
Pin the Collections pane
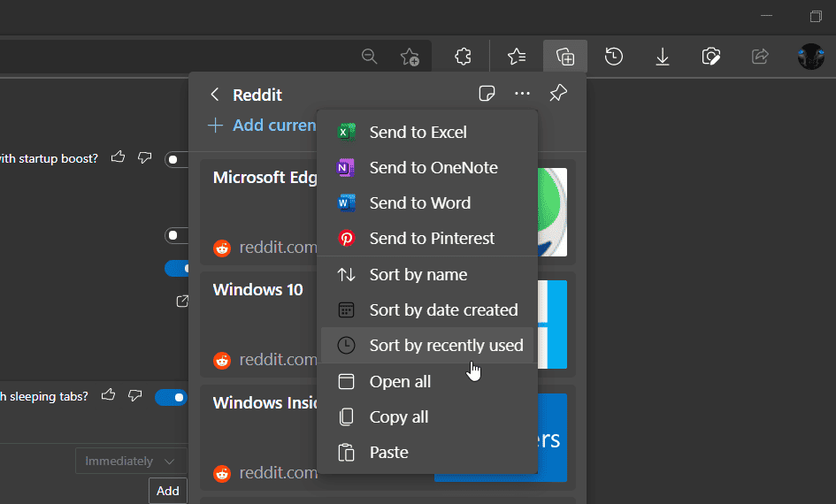pyautogui.click(x=558, y=93)
